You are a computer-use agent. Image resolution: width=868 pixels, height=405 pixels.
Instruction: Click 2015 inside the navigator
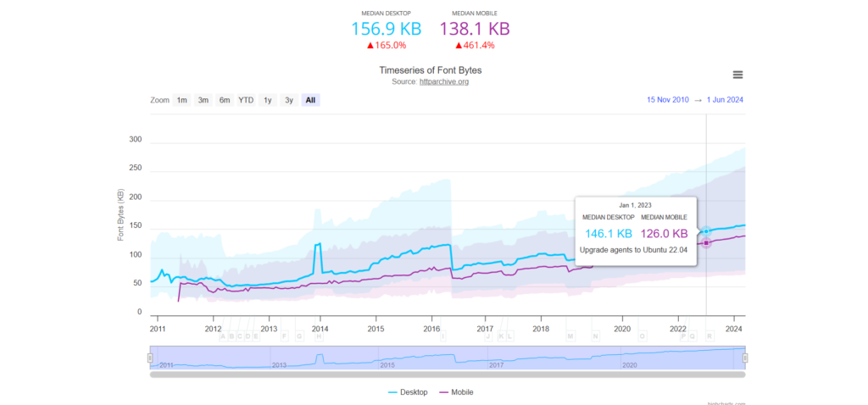(387, 366)
